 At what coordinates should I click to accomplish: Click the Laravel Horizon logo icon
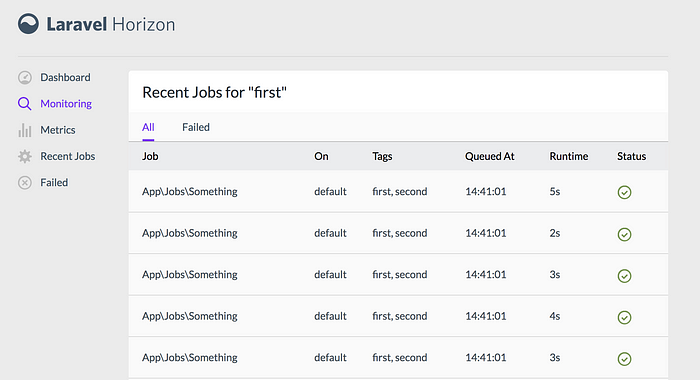[x=28, y=24]
